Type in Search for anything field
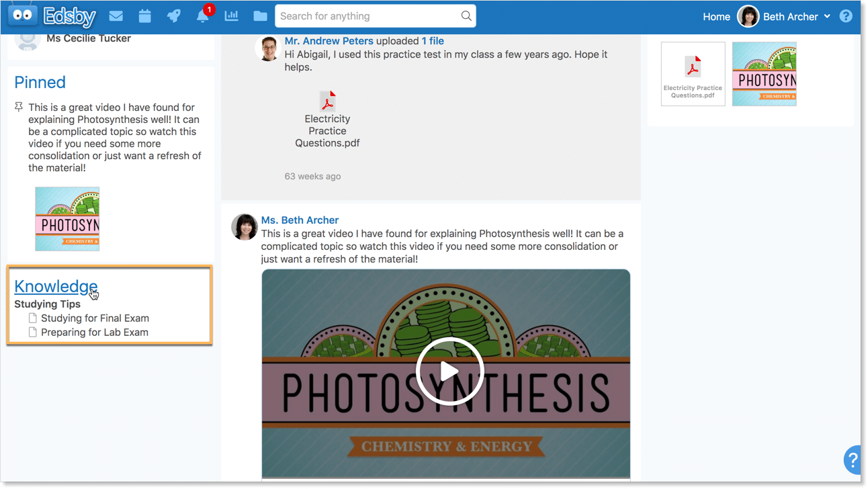 click(x=366, y=16)
